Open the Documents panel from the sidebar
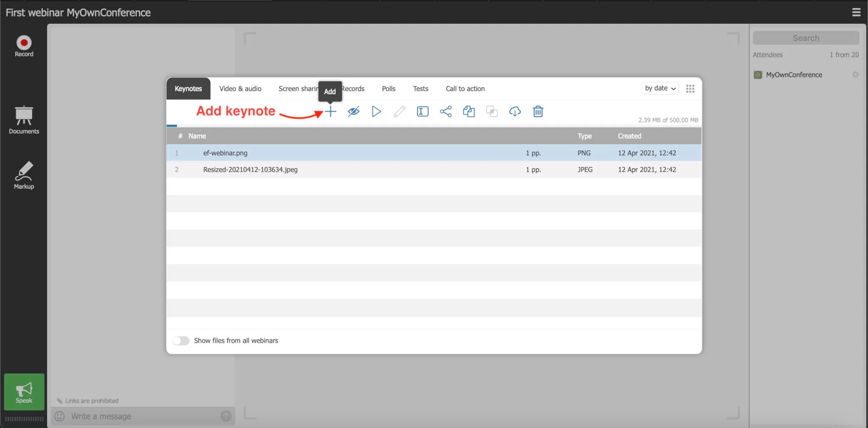Viewport: 868px width, 428px height. click(x=24, y=120)
